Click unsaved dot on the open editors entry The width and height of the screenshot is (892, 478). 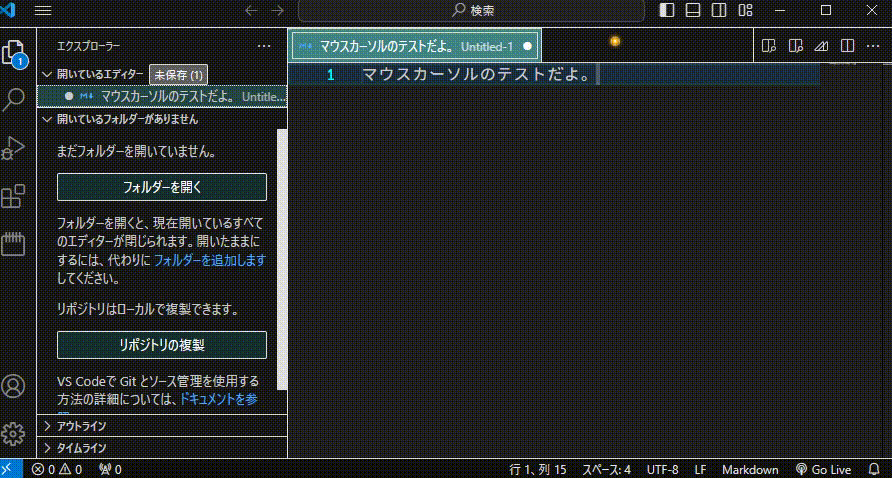[69, 96]
